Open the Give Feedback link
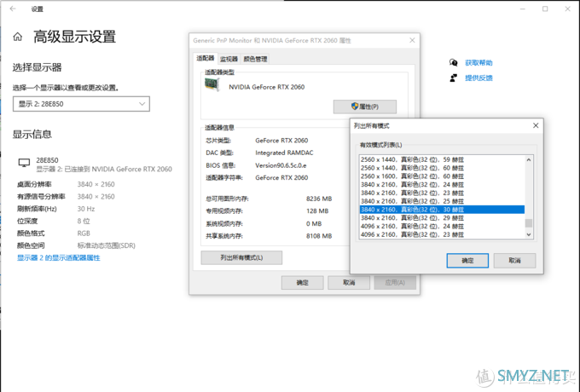580x392 pixels. (x=478, y=78)
